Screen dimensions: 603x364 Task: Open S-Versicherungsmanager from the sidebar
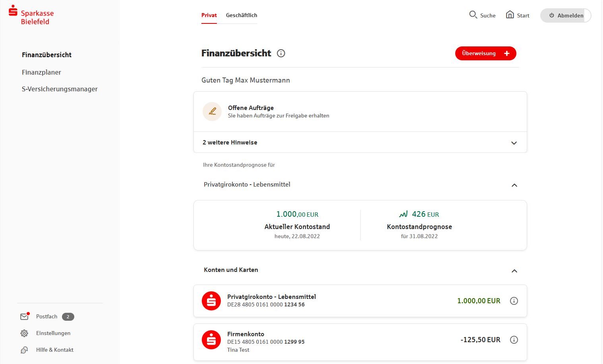click(60, 89)
